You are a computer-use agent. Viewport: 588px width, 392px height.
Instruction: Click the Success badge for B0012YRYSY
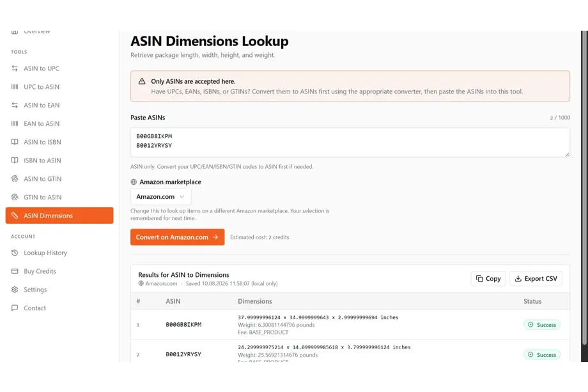coord(542,354)
